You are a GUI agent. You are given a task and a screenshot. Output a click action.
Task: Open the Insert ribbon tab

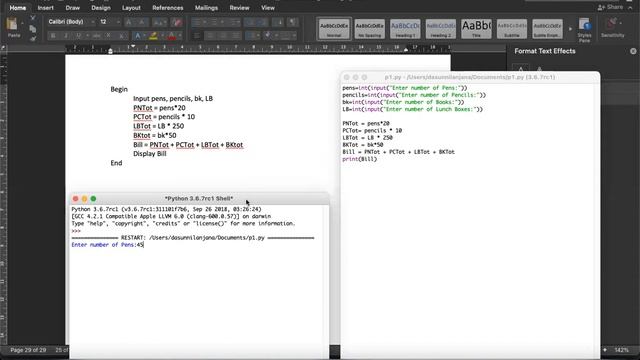(x=45, y=8)
